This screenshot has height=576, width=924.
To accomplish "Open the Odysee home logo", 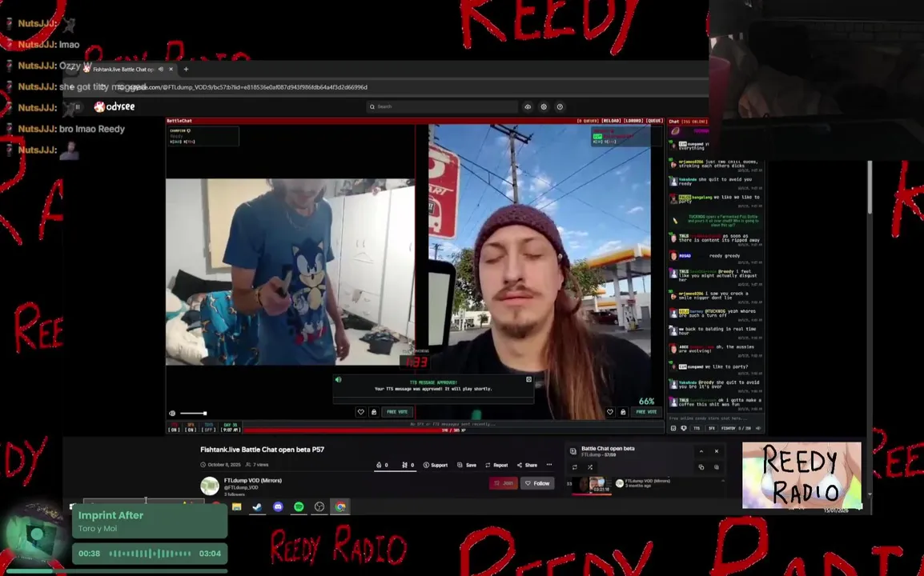I will click(115, 106).
